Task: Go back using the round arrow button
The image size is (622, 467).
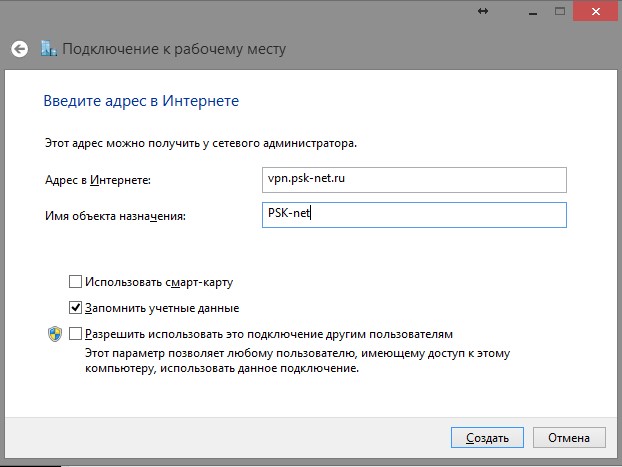Action: click(x=19, y=49)
